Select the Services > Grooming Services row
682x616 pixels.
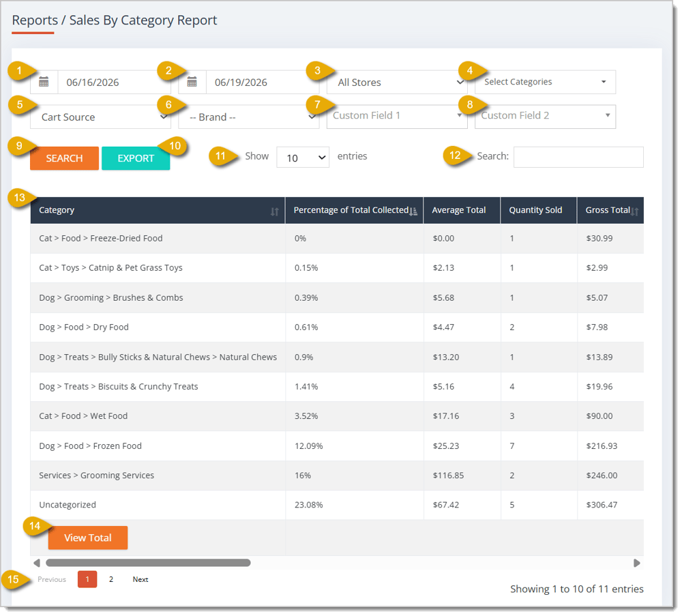337,475
